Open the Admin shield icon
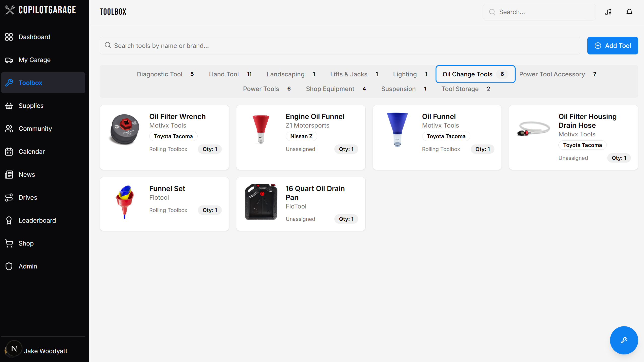Image resolution: width=644 pixels, height=362 pixels. tap(9, 266)
